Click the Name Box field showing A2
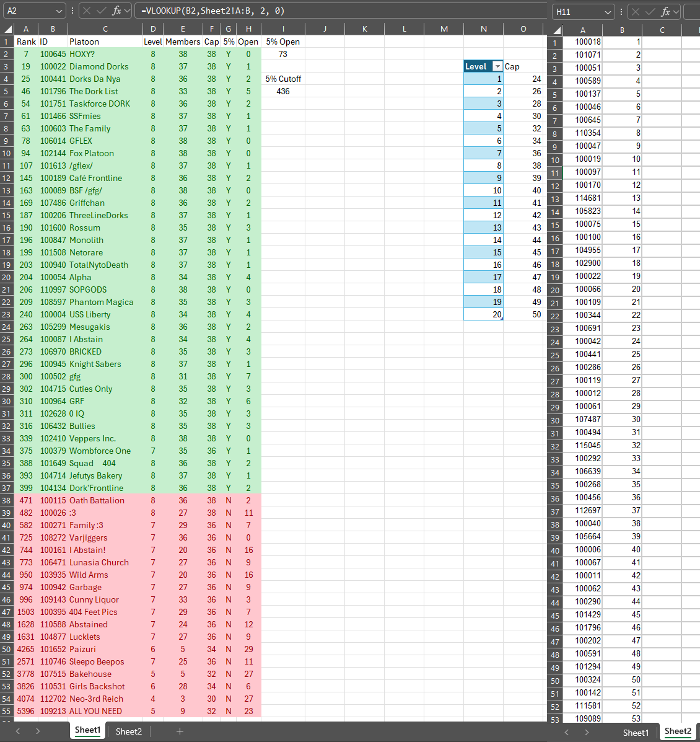Screen dimensions: 700x742 coord(28,11)
